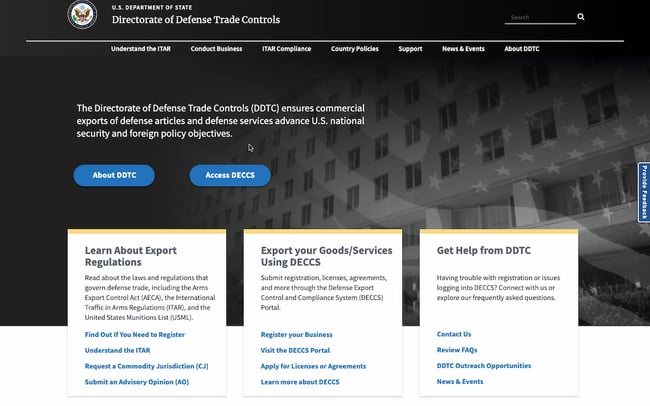Click Get Help from DDTC heading
This screenshot has height=406, width=650.
483,250
